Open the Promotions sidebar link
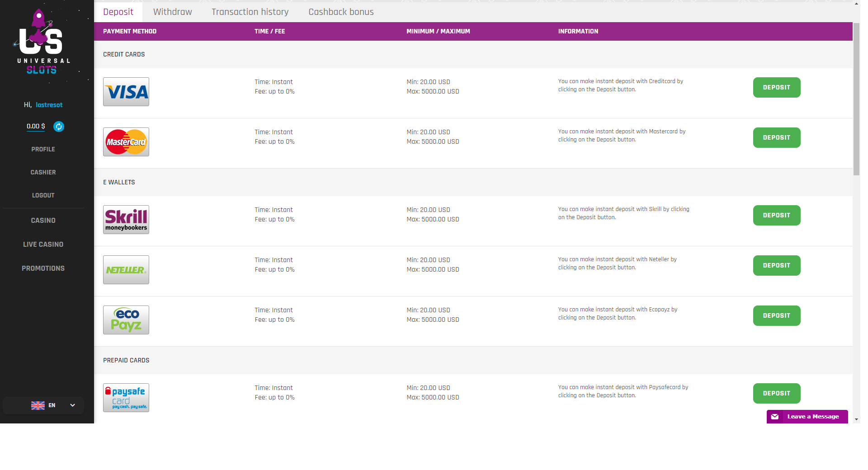The height and width of the screenshot is (470, 868). click(43, 268)
